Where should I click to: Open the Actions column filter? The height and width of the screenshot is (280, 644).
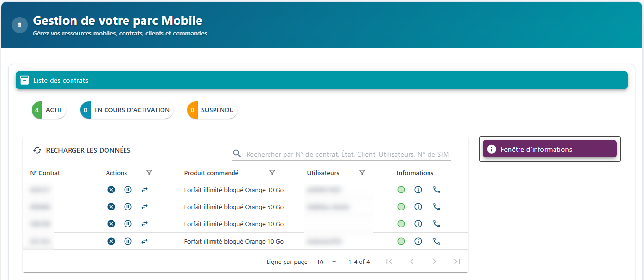click(x=149, y=173)
